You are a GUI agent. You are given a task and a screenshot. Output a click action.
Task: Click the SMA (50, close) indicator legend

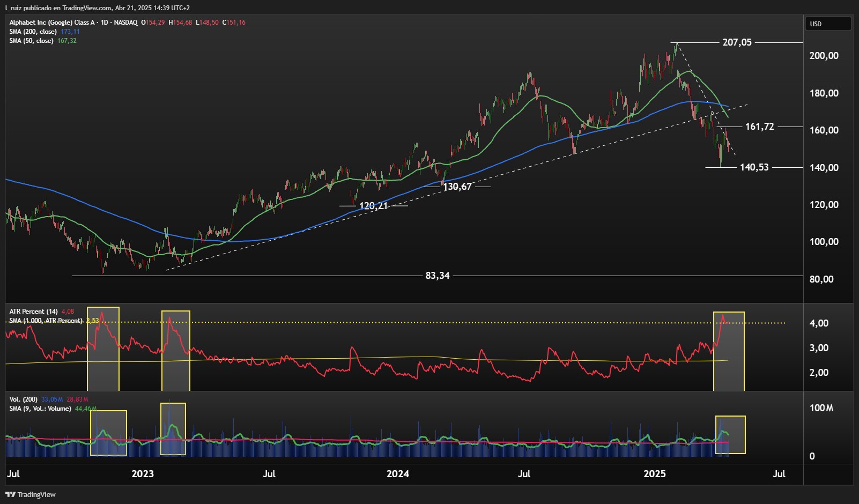pos(31,41)
